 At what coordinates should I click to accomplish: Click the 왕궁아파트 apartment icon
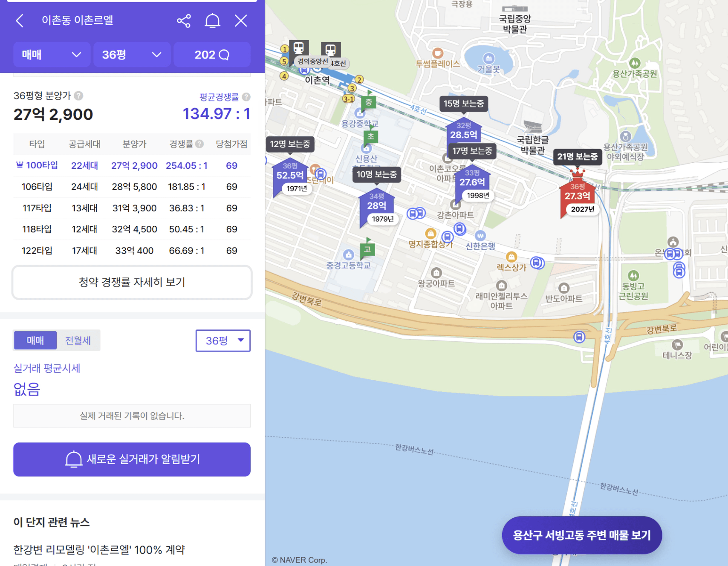coord(436,273)
